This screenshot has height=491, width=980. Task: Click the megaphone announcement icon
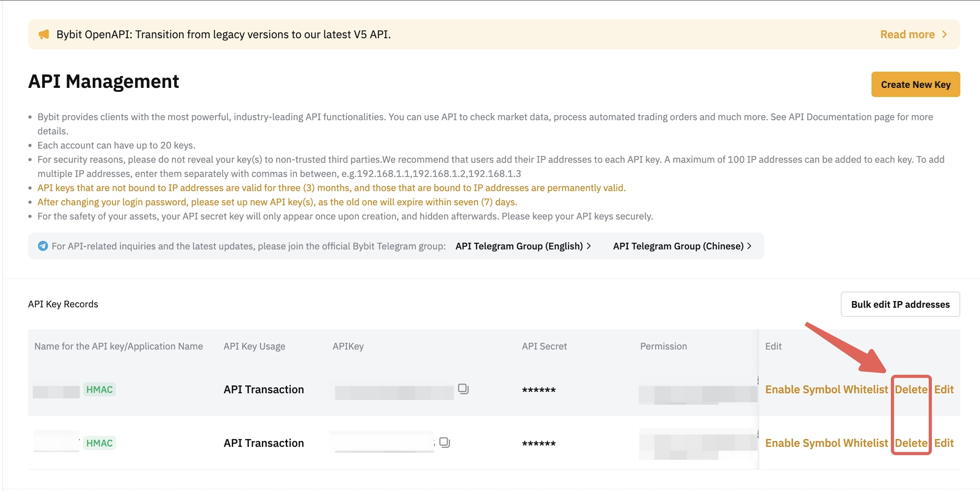pyautogui.click(x=44, y=34)
